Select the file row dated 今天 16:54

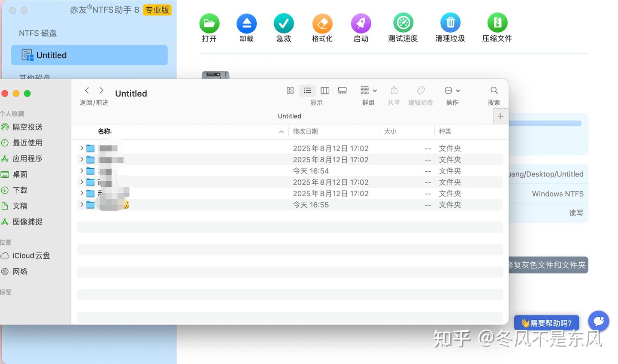click(x=290, y=171)
